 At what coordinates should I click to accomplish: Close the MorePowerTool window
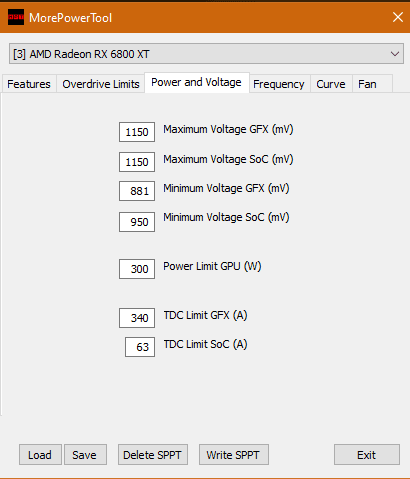pos(398,17)
